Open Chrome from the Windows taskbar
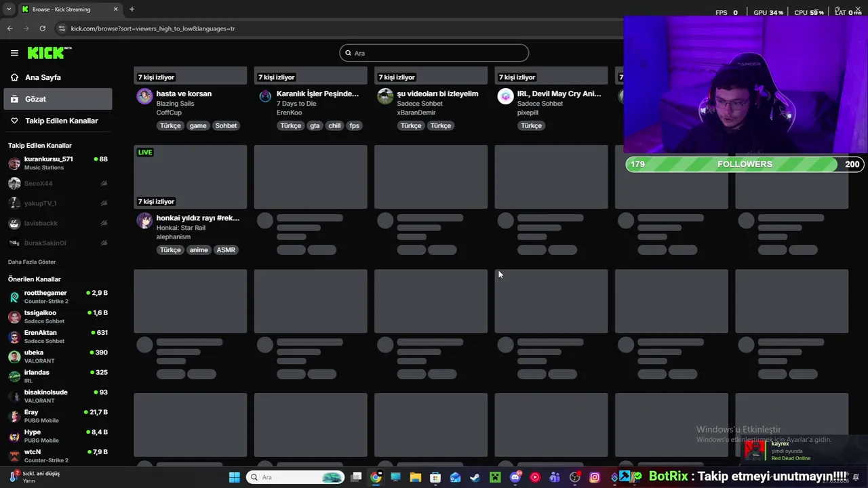 coord(376,477)
